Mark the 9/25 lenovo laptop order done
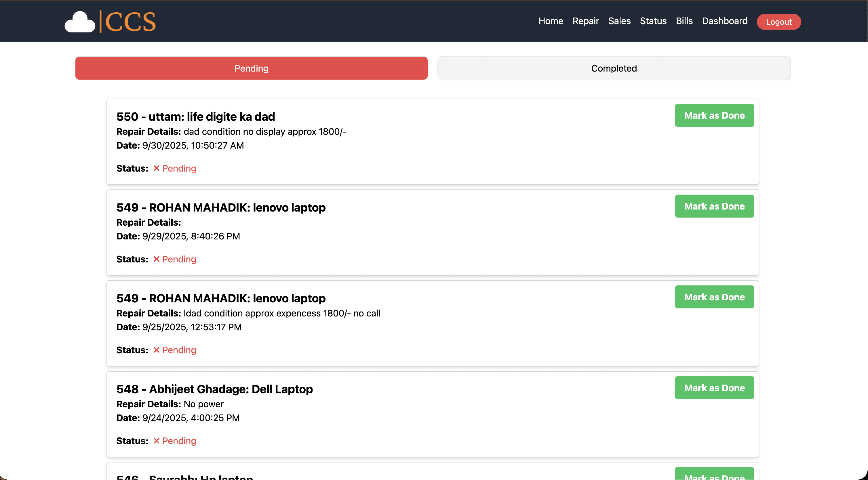Screen dimensions: 868x480 pos(714,297)
